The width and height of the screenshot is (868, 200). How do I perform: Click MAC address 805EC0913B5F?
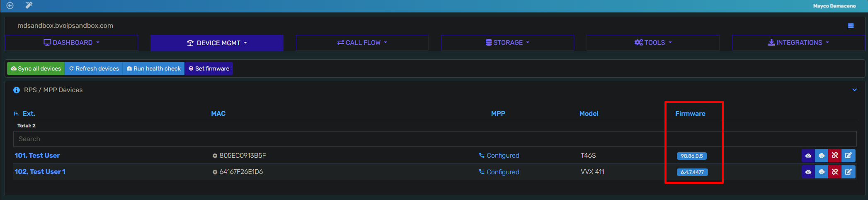[x=242, y=156]
